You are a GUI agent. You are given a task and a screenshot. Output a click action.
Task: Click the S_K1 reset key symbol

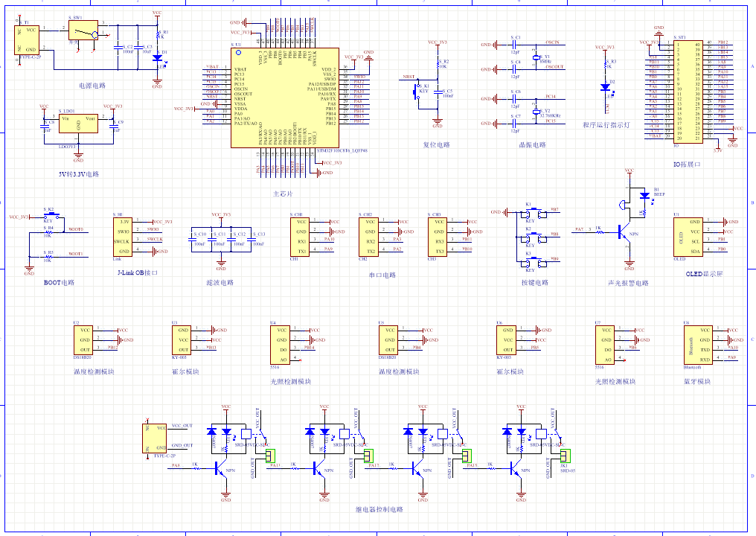pyautogui.click(x=416, y=91)
